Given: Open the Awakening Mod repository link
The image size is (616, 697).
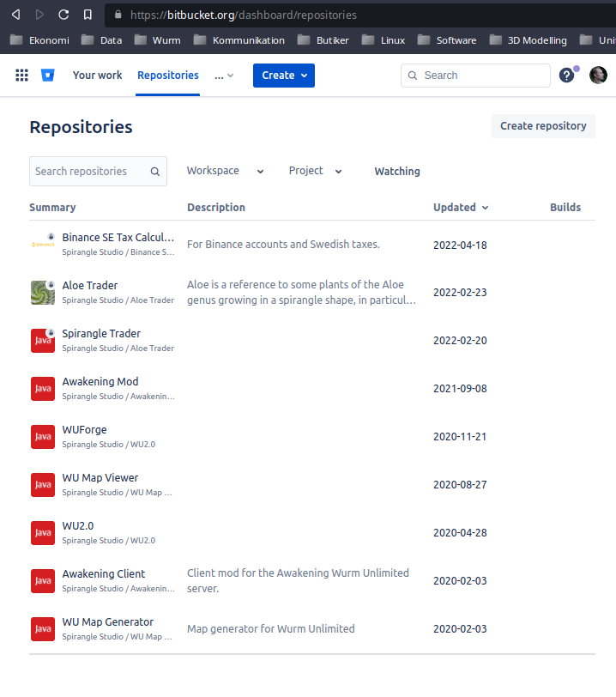Looking at the screenshot, I should tap(100, 381).
